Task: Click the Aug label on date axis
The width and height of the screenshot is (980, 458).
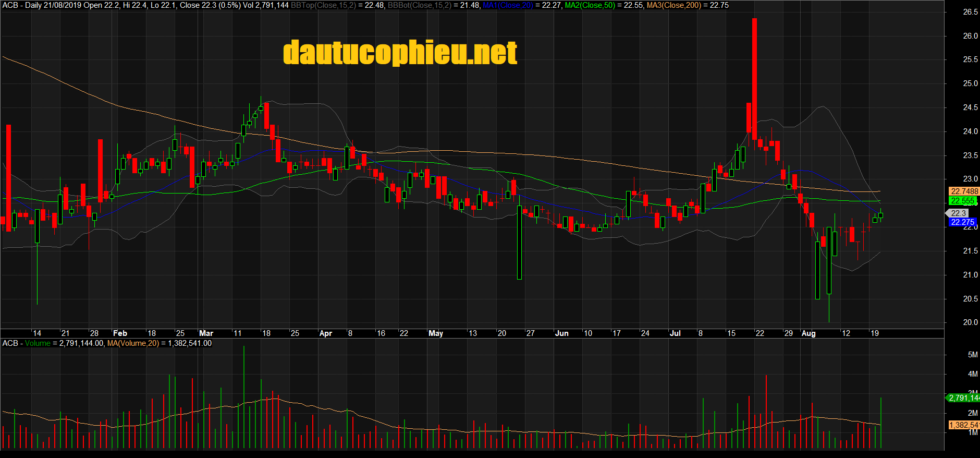Action: 808,333
